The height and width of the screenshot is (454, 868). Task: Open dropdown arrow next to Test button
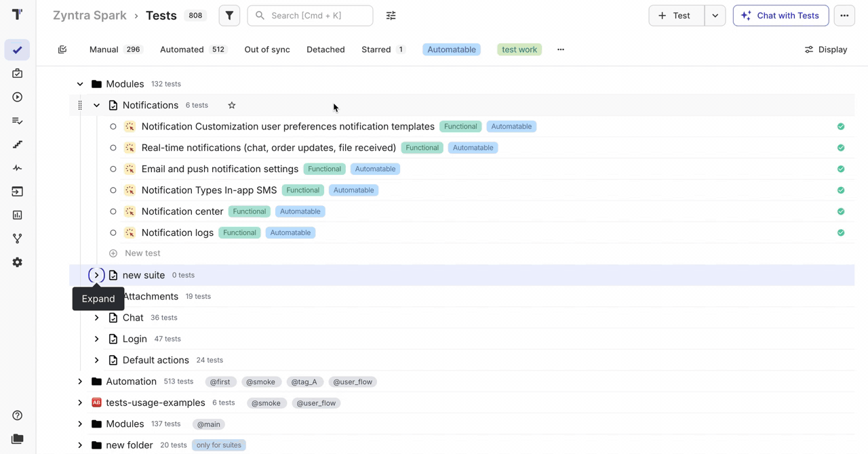[715, 16]
